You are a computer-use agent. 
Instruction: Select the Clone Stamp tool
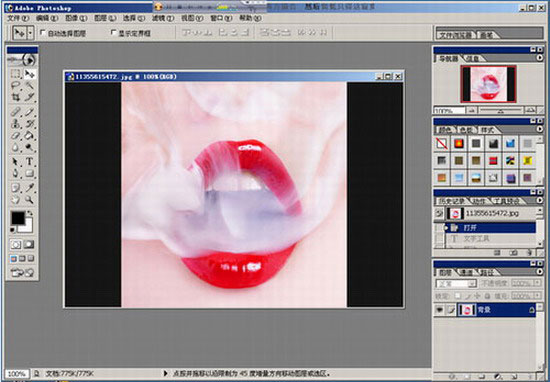15,124
